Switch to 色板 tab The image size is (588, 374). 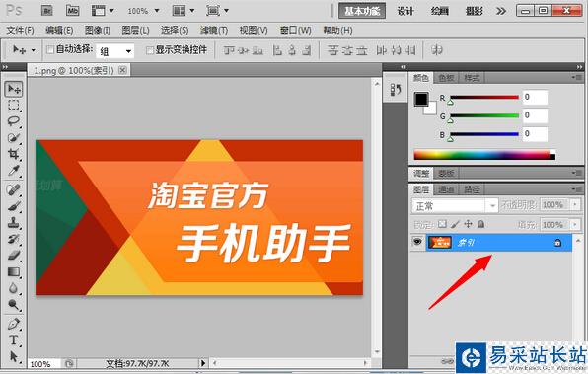(x=446, y=78)
